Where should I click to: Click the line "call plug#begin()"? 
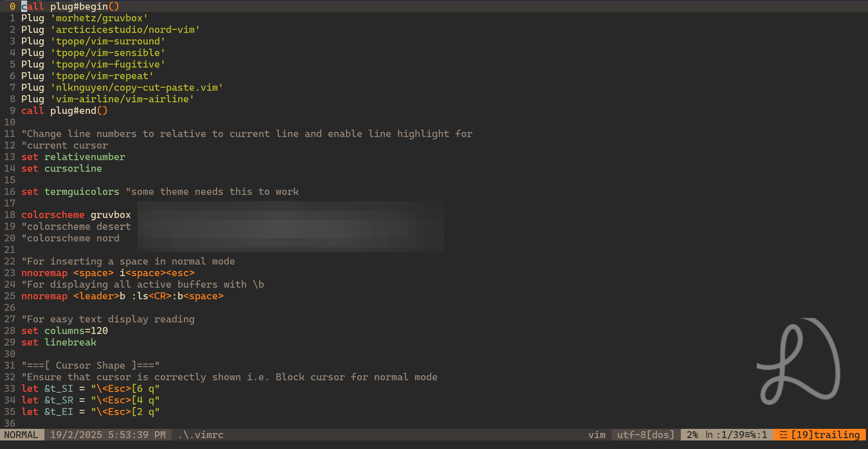70,6
